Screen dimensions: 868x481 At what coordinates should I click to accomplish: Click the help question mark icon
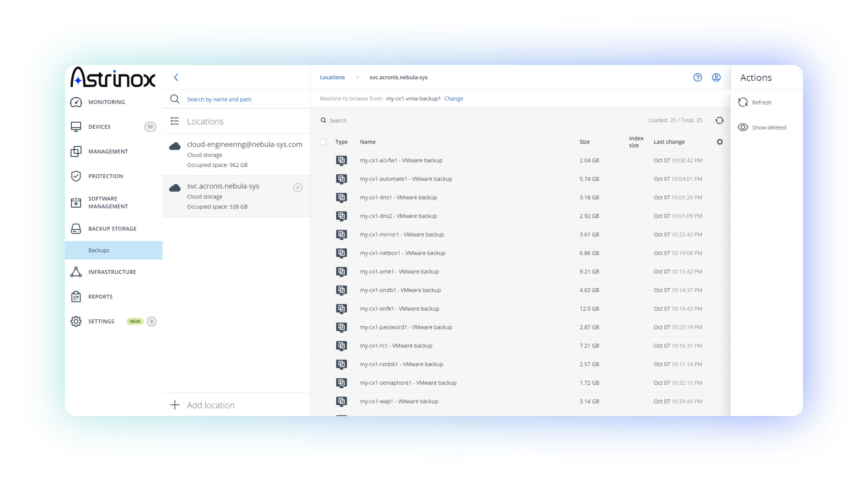click(697, 78)
